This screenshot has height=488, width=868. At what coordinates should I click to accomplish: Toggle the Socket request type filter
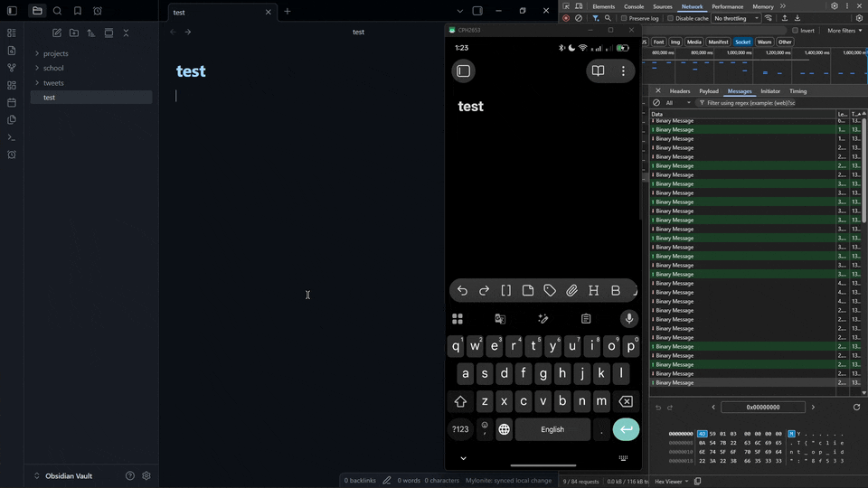click(743, 42)
